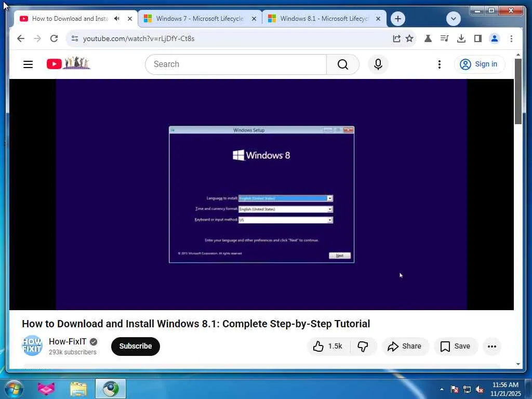
Task: Close the Windows 8.1 Lifecycle tab
Action: pyautogui.click(x=378, y=19)
